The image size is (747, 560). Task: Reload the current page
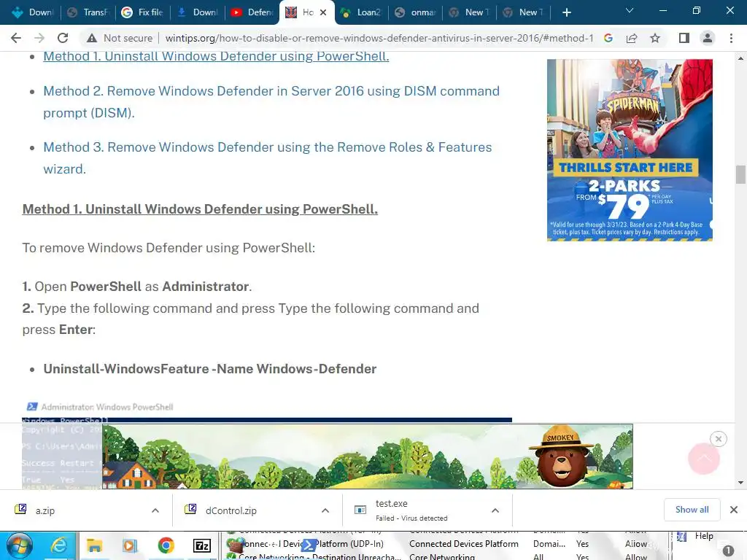63,38
